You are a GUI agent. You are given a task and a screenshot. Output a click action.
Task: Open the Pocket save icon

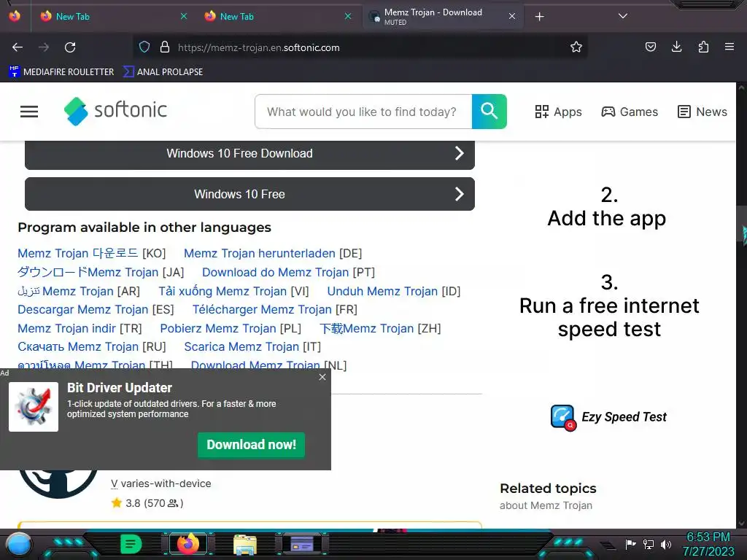click(x=650, y=47)
